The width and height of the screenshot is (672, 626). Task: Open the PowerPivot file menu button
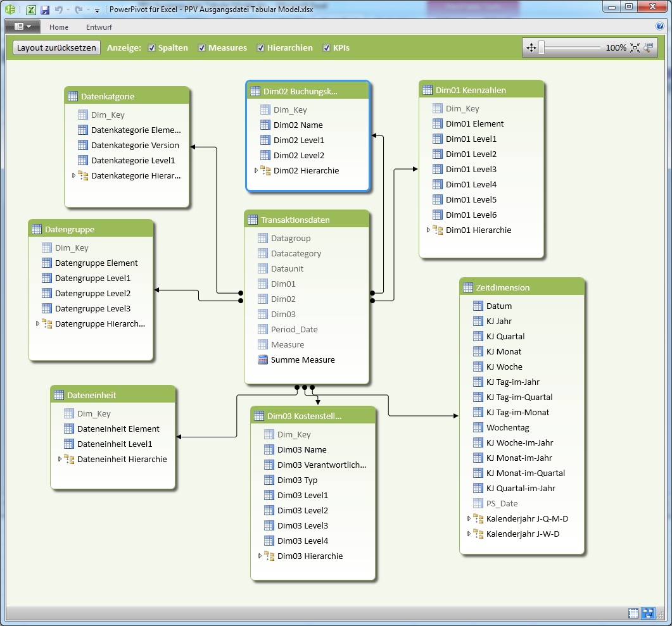tap(20, 27)
